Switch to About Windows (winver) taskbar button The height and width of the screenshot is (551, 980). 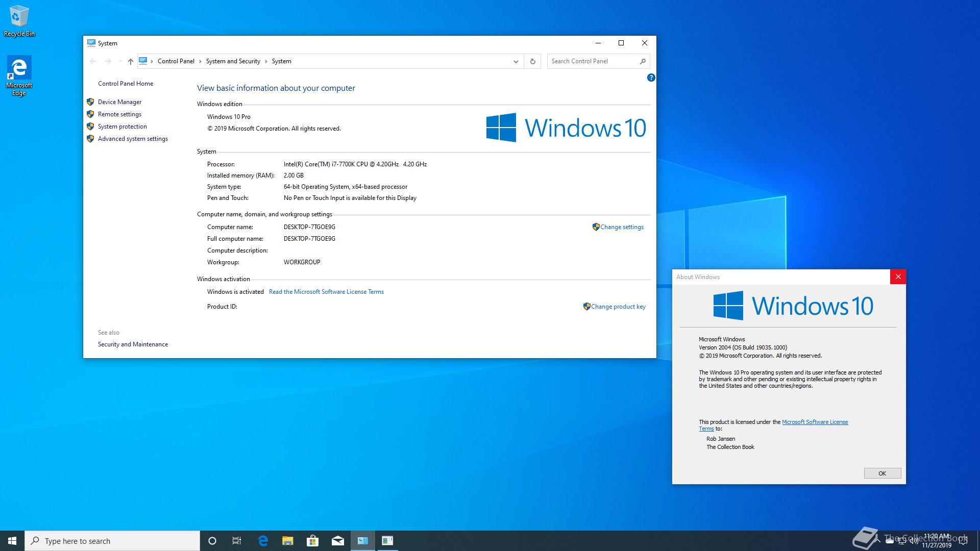pyautogui.click(x=387, y=541)
